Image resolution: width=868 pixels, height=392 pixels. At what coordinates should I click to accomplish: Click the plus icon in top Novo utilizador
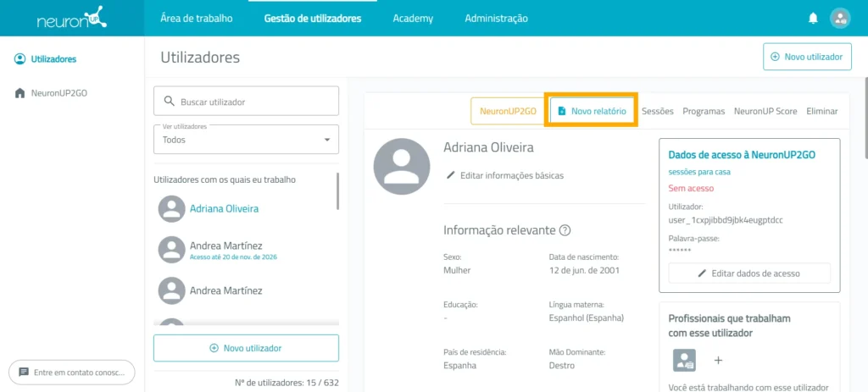[x=775, y=57]
